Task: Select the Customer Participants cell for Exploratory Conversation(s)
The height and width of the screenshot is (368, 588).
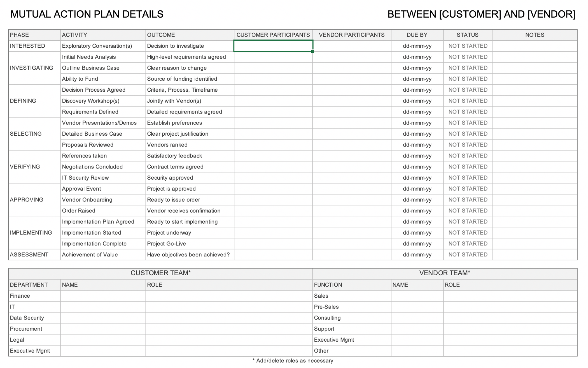Action: point(273,46)
